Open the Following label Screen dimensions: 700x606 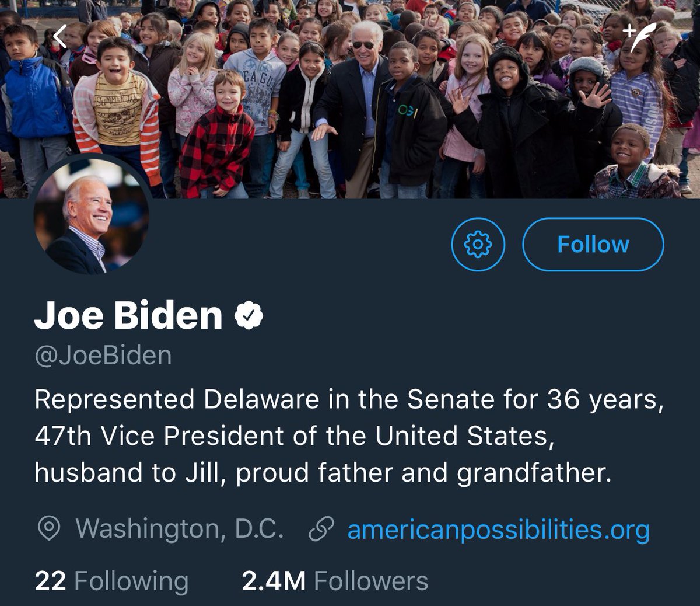131,581
